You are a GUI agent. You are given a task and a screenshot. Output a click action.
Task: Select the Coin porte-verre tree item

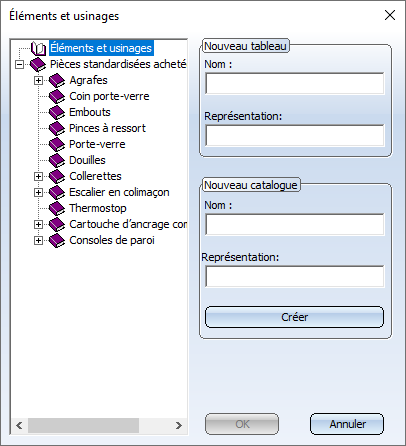[109, 96]
